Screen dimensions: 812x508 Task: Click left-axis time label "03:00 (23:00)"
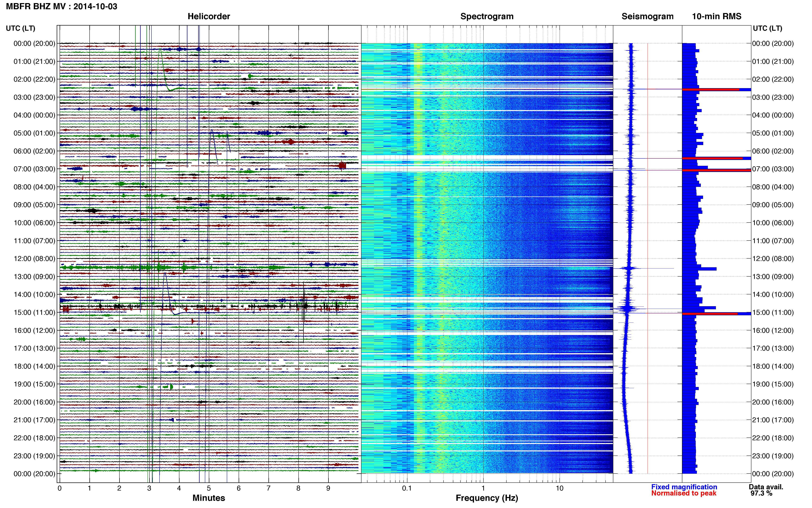coord(34,97)
